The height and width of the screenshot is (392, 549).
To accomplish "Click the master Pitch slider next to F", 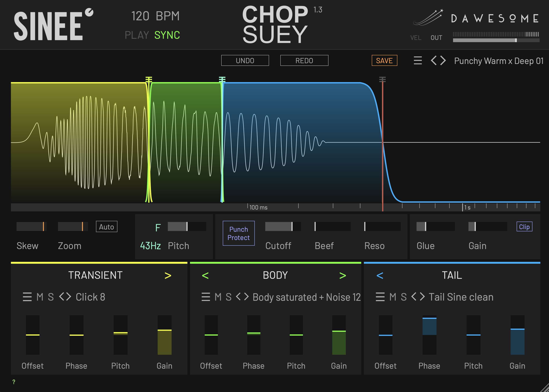I will point(187,226).
